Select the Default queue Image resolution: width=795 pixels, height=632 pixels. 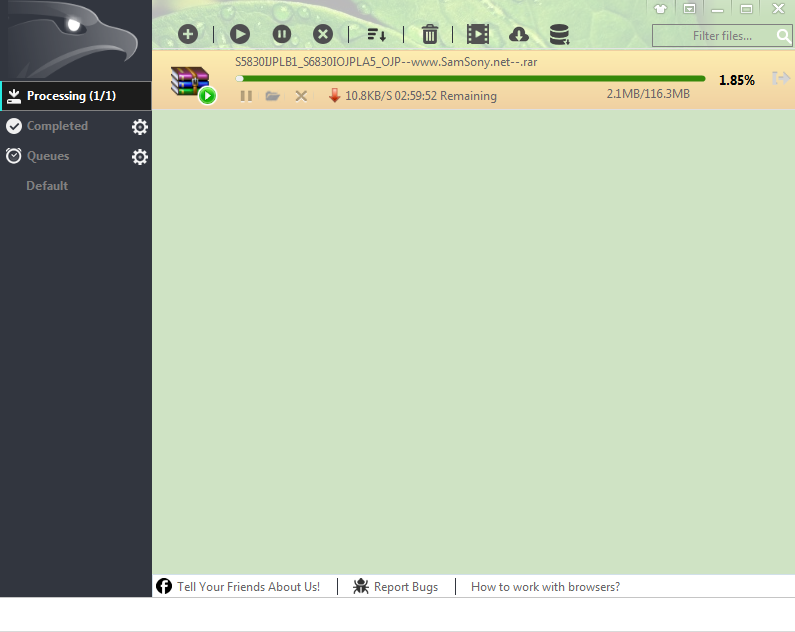pos(47,186)
